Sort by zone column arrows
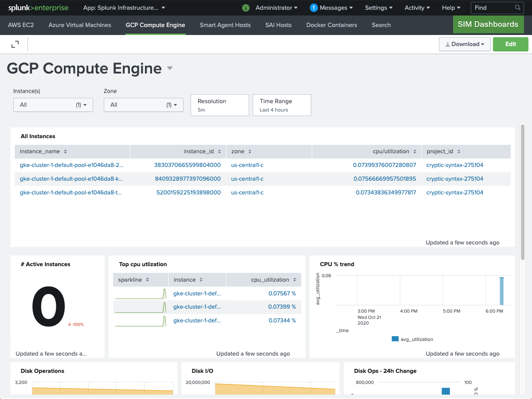Screen dimensions: 532x399 250,151
